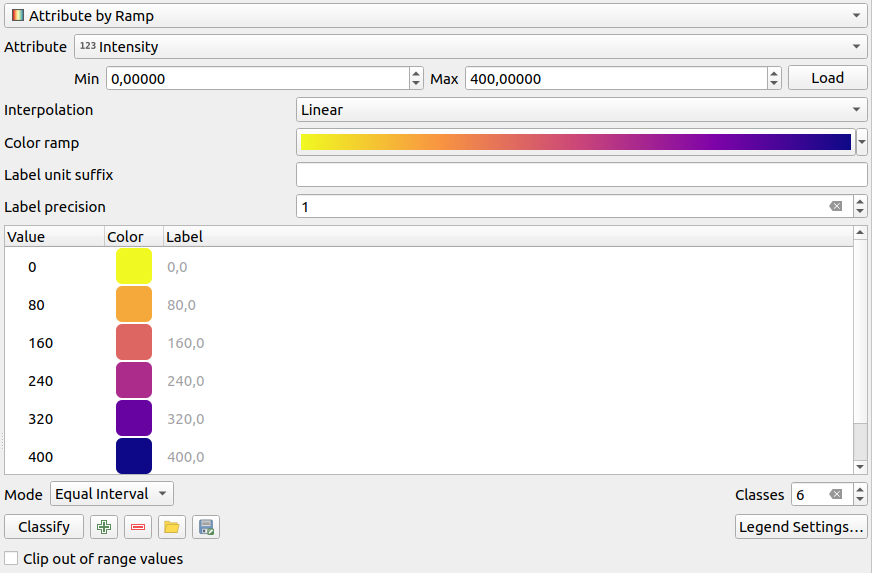Click the red minus remove class icon
Image resolution: width=881 pixels, height=573 pixels.
(x=138, y=527)
